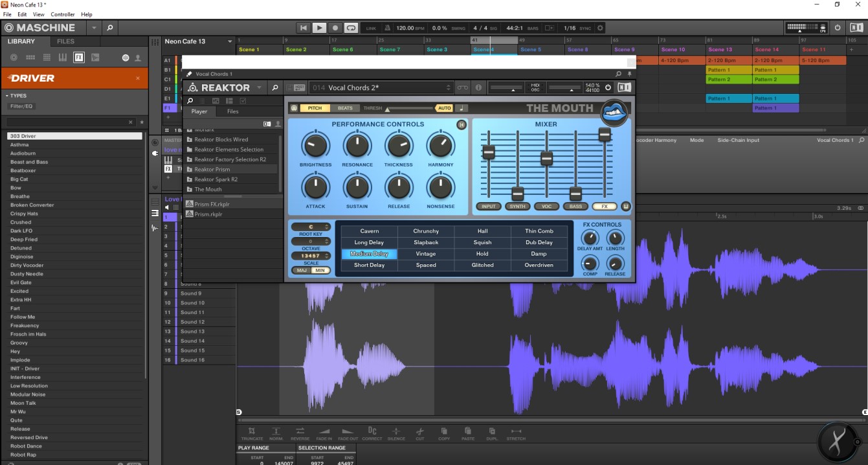Open Vocal Chords 2 preset selector arrows

tap(447, 87)
